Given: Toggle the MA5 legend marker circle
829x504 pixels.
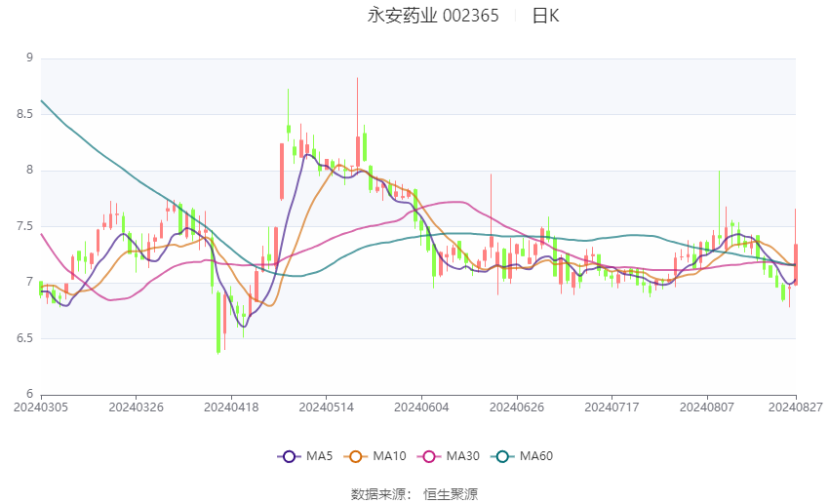Looking at the screenshot, I should (x=289, y=456).
